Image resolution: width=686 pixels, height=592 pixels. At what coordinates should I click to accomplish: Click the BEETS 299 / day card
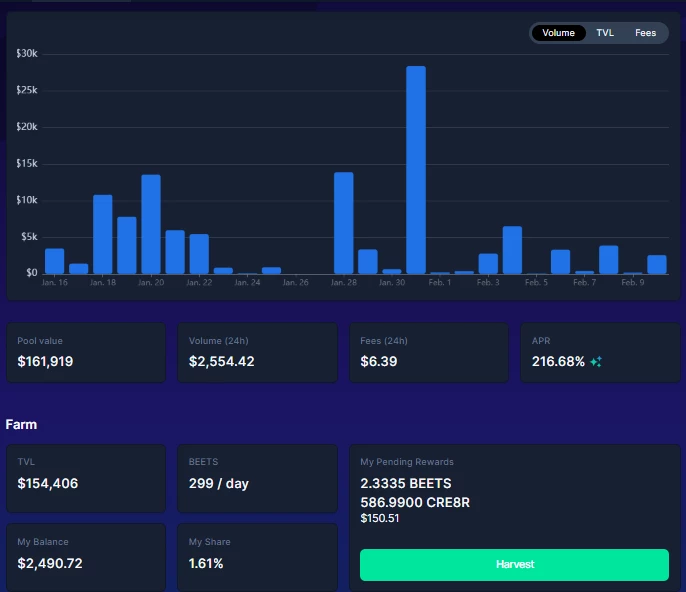tap(257, 479)
